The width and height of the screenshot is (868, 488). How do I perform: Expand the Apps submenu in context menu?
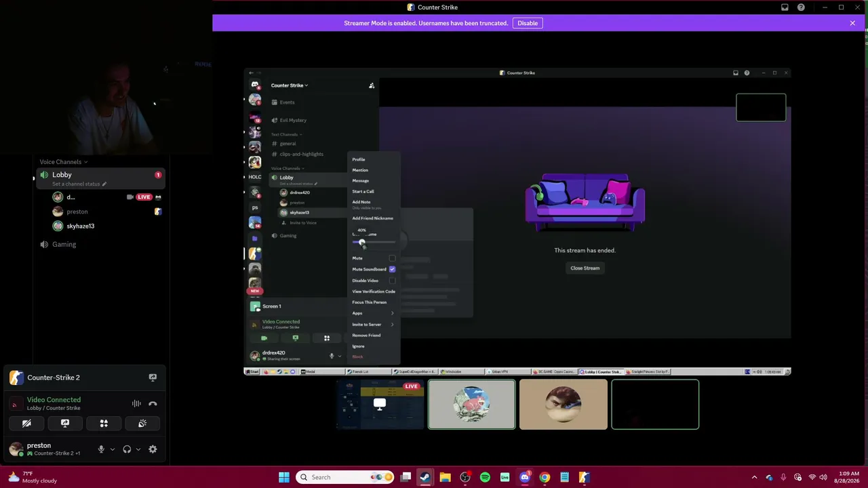click(x=373, y=313)
